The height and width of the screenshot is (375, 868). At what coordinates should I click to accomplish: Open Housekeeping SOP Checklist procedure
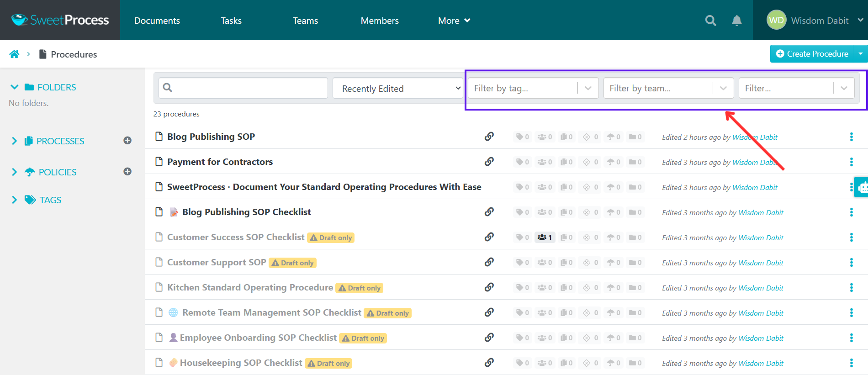pos(241,363)
